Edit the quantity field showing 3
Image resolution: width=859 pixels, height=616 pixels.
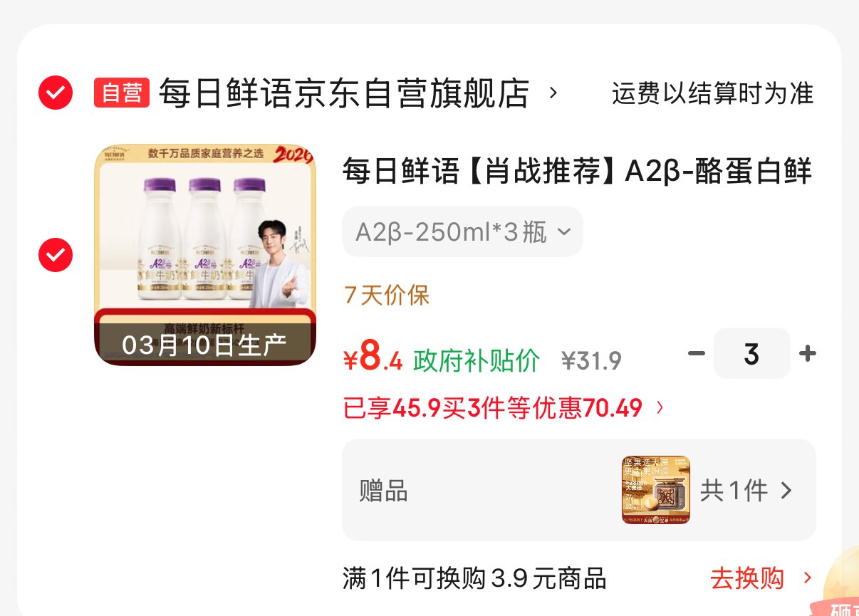(x=752, y=353)
